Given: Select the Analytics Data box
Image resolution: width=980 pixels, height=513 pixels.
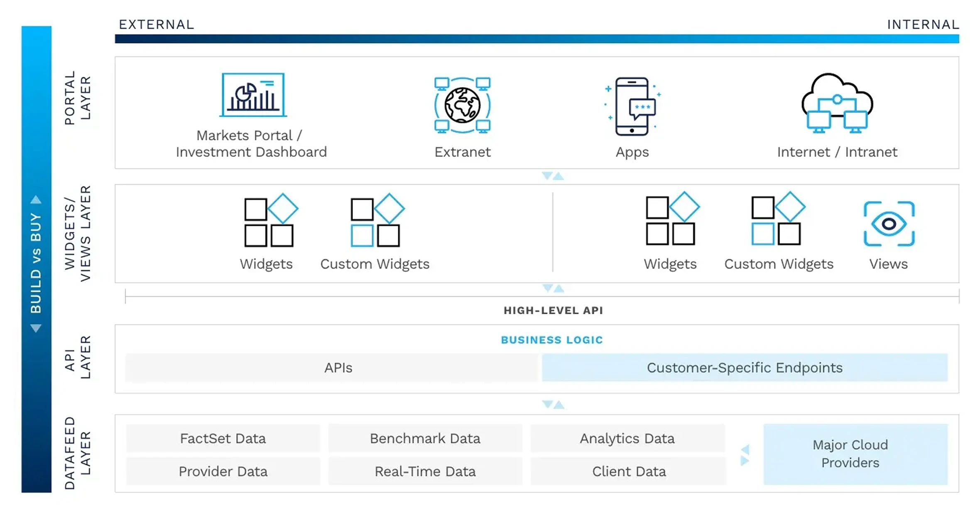Looking at the screenshot, I should click(628, 438).
